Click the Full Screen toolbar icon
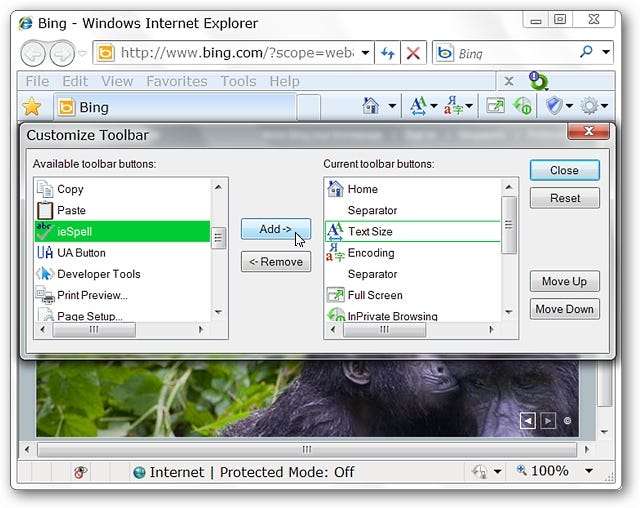 [x=495, y=106]
